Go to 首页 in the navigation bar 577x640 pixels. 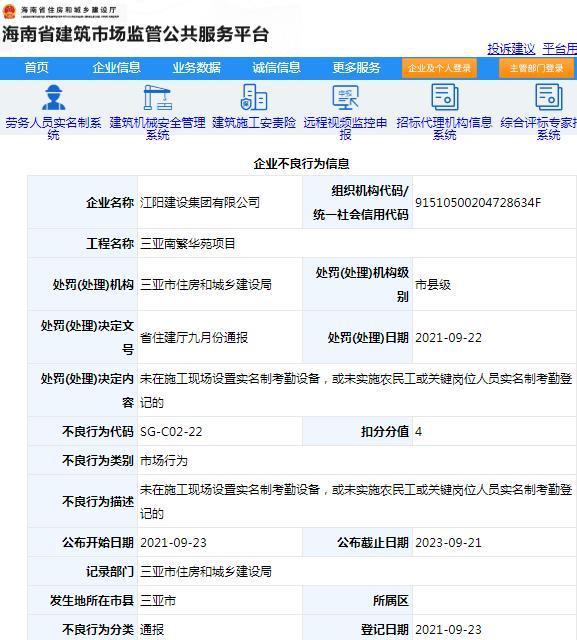[36, 68]
